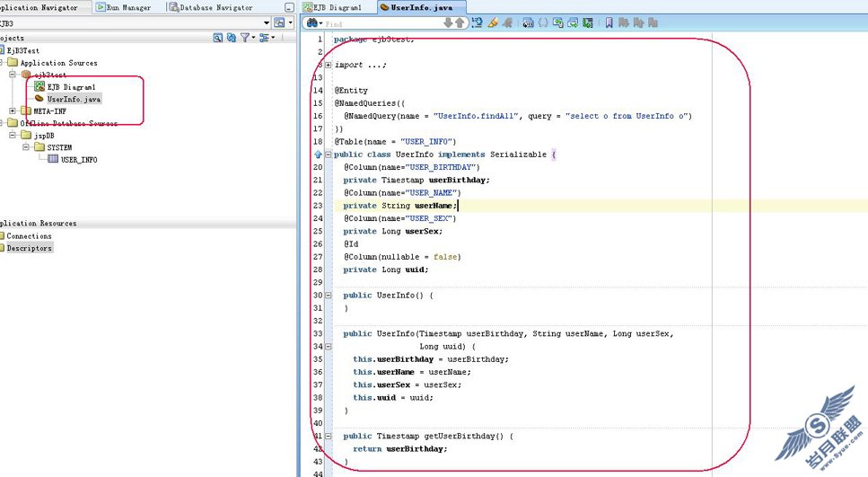Select EJB Diagram1 in the project tree

click(71, 87)
